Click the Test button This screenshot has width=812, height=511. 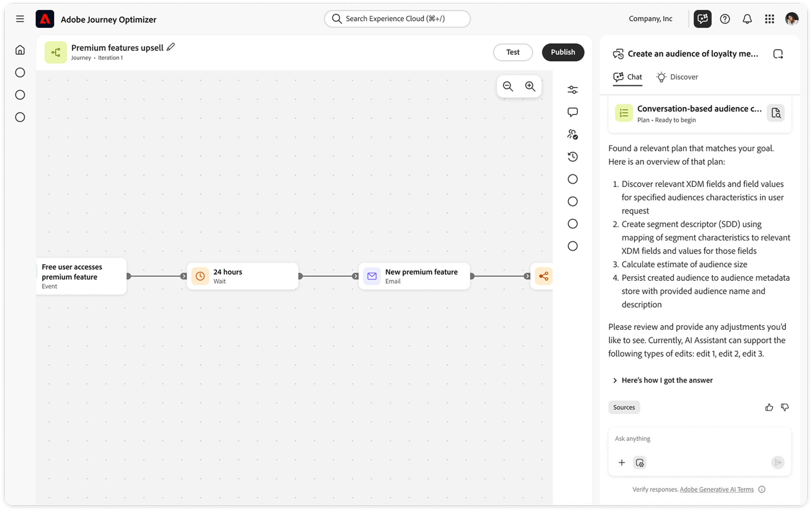[513, 52]
